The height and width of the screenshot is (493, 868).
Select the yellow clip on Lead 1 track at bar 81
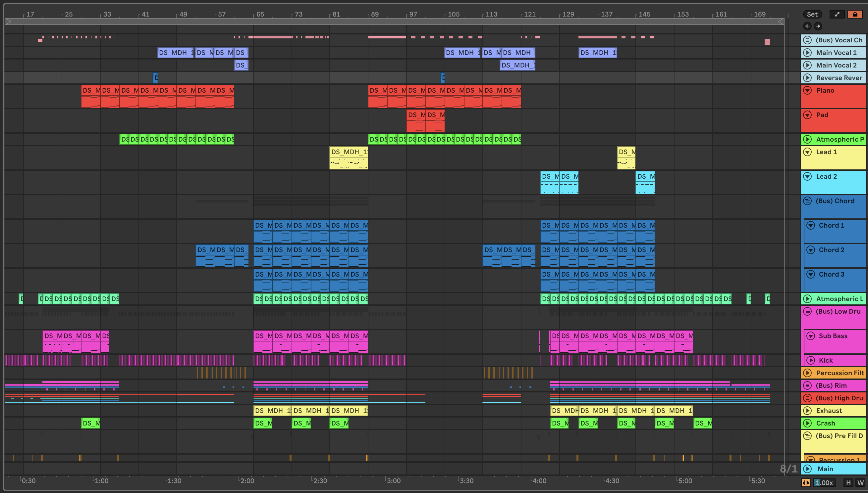point(349,152)
